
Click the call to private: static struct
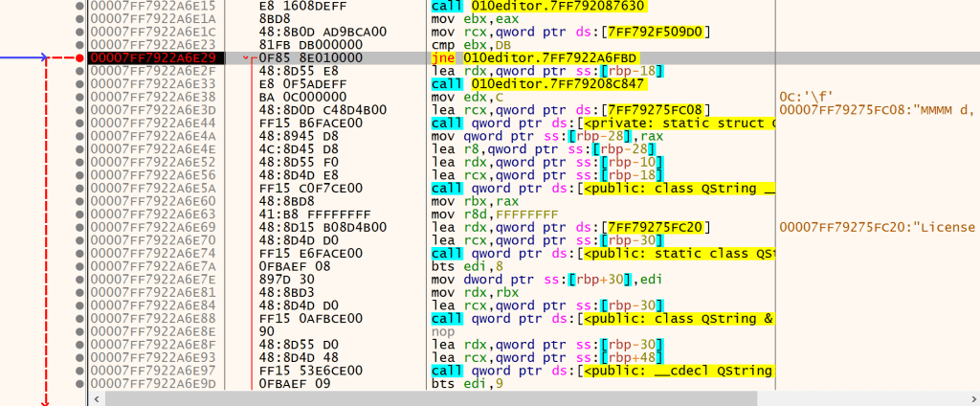click(603, 124)
